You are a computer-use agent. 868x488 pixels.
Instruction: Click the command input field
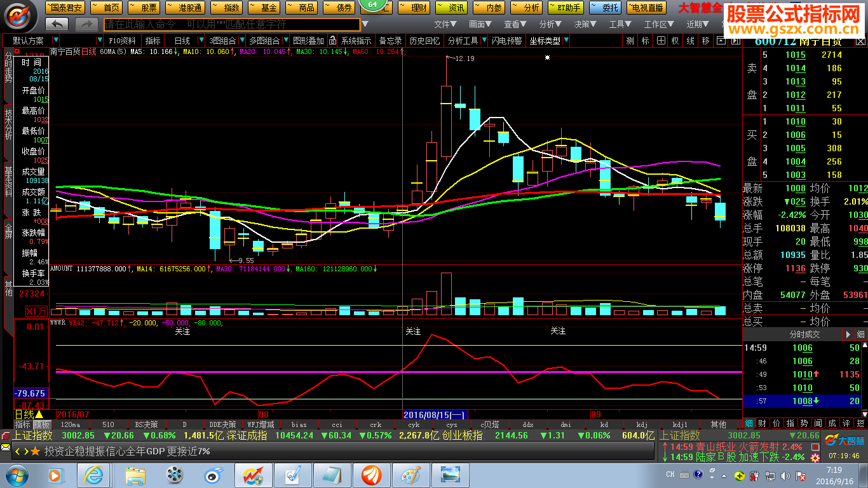coord(231,24)
